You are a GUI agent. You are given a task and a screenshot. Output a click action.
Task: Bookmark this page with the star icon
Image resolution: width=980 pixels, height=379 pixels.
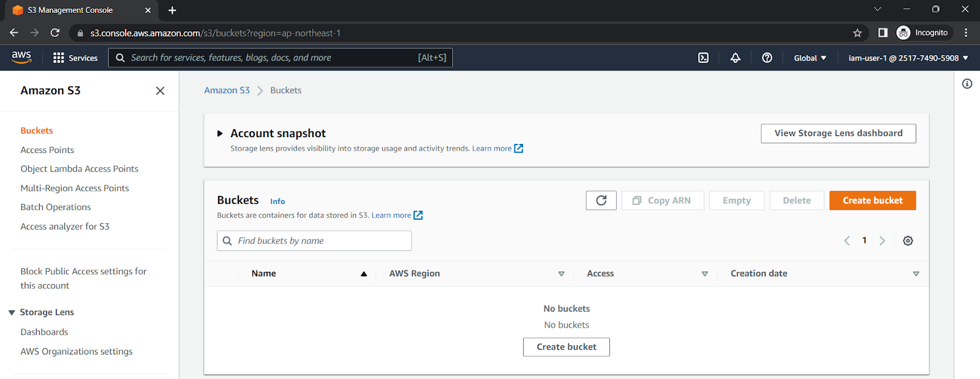pyautogui.click(x=858, y=33)
